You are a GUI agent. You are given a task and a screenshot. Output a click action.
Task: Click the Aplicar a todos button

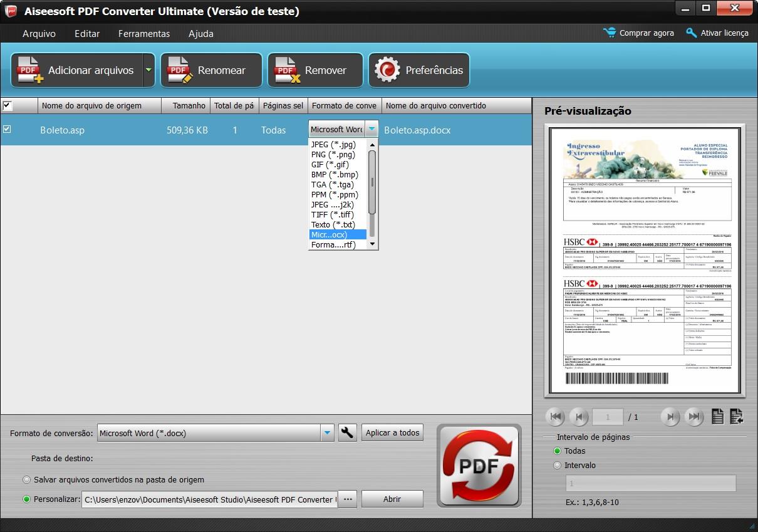click(392, 432)
